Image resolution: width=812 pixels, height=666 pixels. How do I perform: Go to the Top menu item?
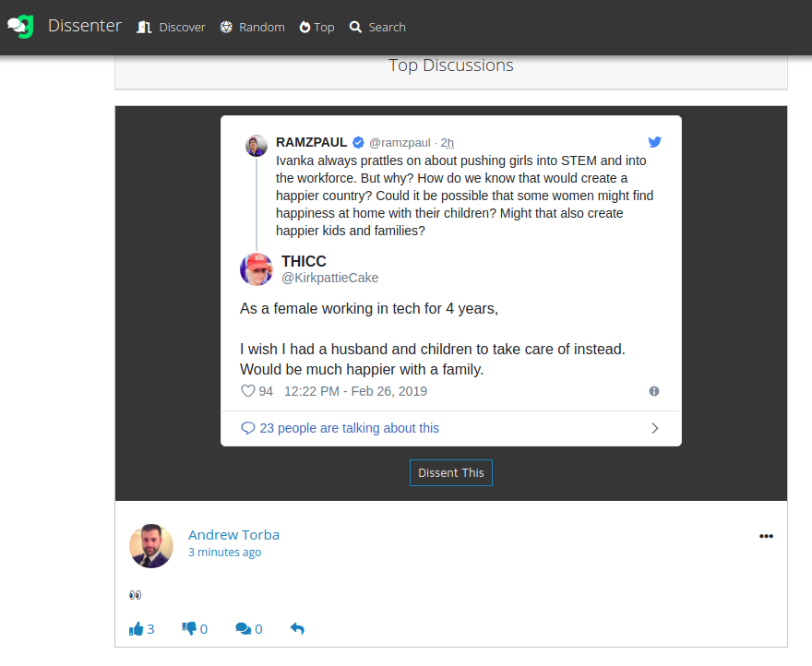(316, 28)
